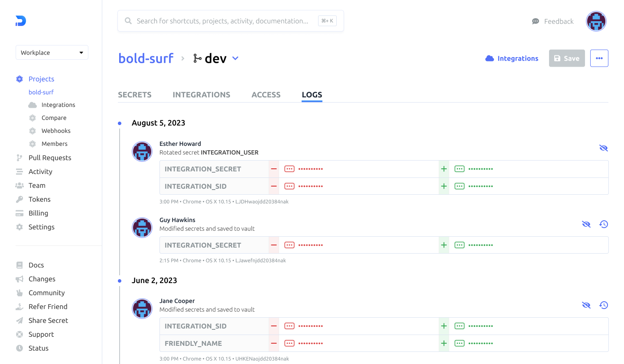Open Integrations with the cloud button
Image resolution: width=624 pixels, height=364 pixels.
coord(511,58)
